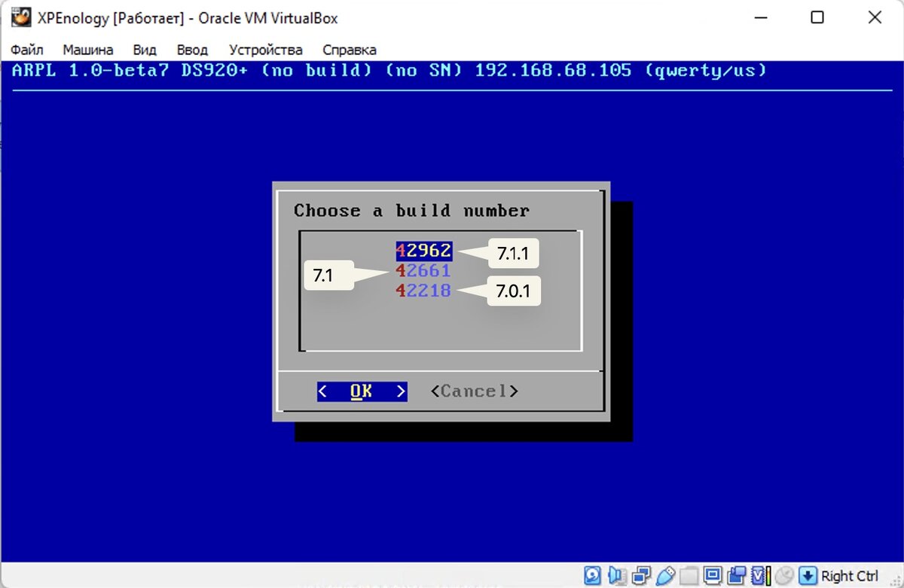Click the hard disk activity indicator icon
This screenshot has width=904, height=588.
pyautogui.click(x=592, y=575)
